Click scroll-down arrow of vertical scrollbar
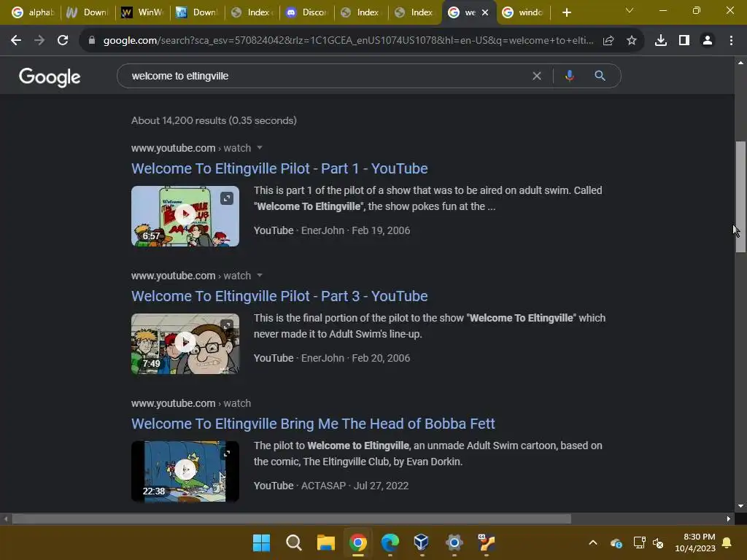 pyautogui.click(x=740, y=506)
